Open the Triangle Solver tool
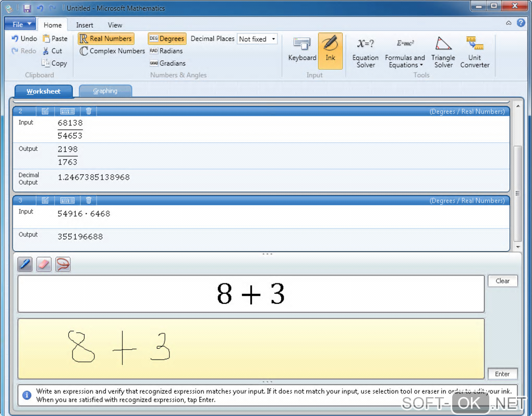This screenshot has width=532, height=416. [x=443, y=52]
